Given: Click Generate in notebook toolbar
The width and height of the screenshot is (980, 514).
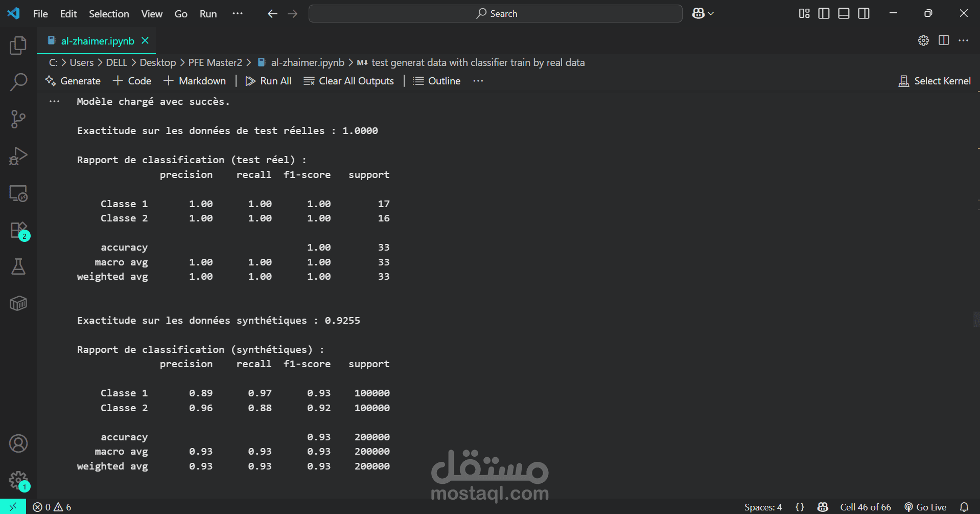Looking at the screenshot, I should coord(73,81).
